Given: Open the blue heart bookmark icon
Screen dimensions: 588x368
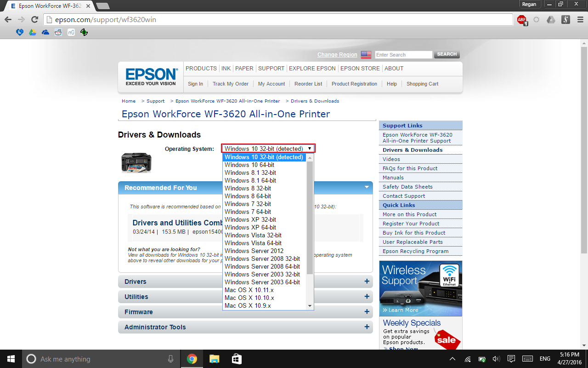Looking at the screenshot, I should tap(20, 32).
